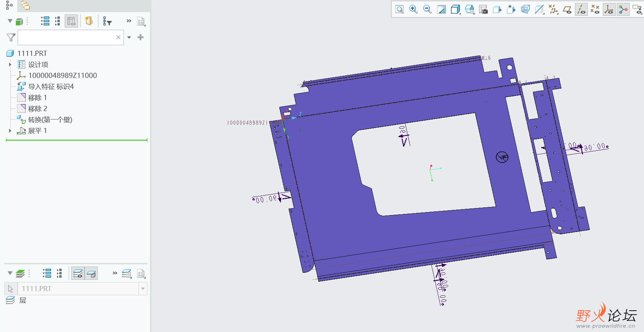This screenshot has height=332, width=644.
Task: Expand all layer tree nodes
Action: [x=47, y=273]
